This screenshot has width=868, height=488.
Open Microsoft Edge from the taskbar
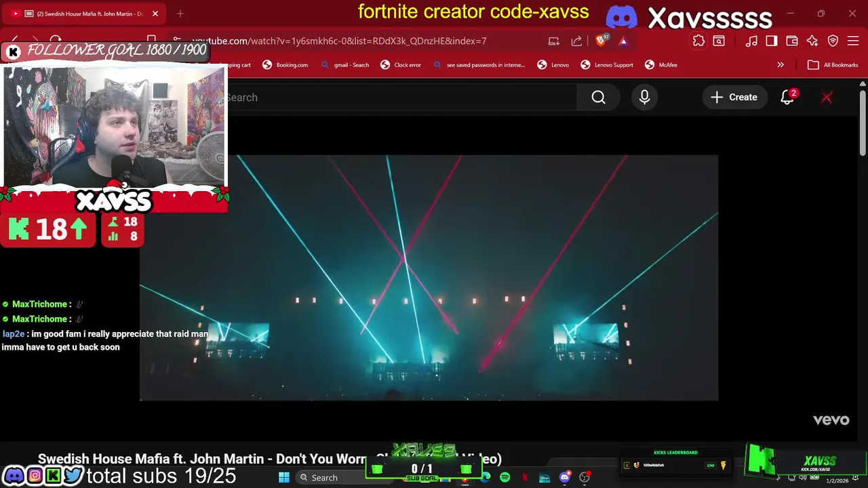486,477
